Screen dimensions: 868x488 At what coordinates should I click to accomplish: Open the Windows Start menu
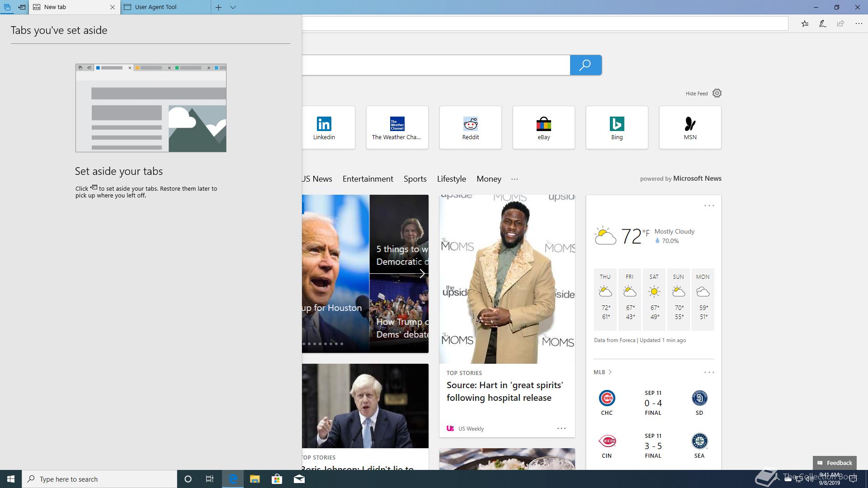(x=11, y=479)
